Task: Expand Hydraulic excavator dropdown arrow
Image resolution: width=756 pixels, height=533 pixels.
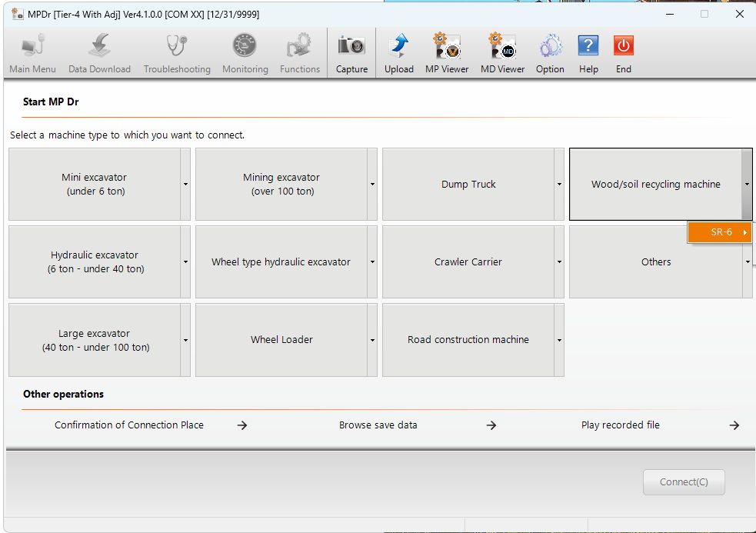Action: [x=185, y=262]
